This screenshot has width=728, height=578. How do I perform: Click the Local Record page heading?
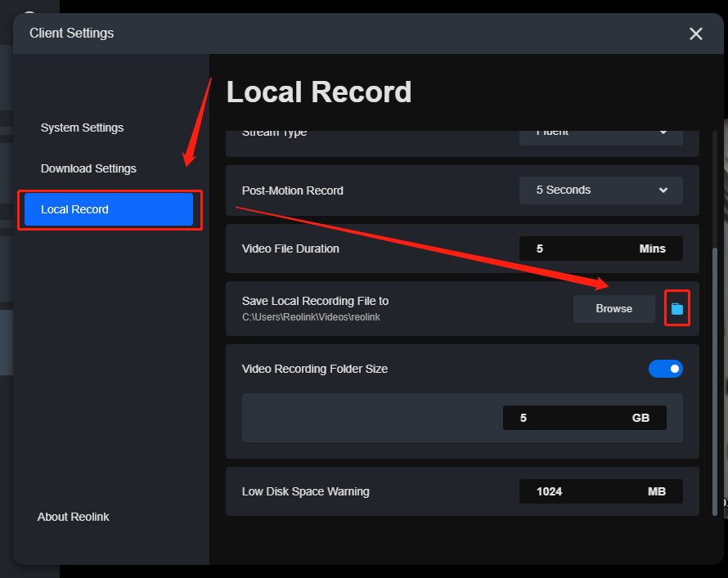pyautogui.click(x=319, y=92)
